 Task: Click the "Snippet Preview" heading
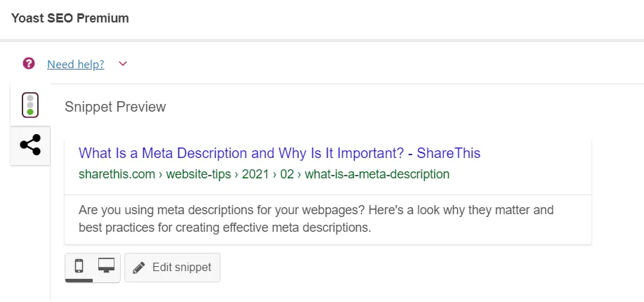pos(115,107)
